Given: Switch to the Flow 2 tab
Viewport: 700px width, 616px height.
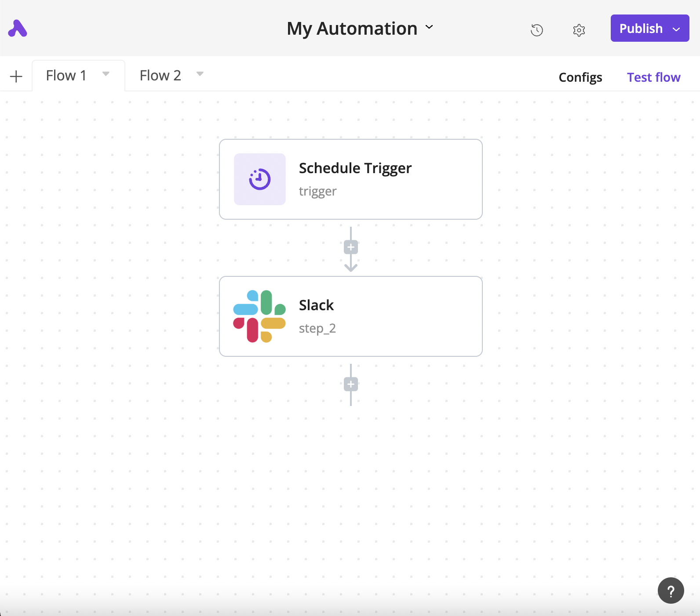Looking at the screenshot, I should coord(160,76).
